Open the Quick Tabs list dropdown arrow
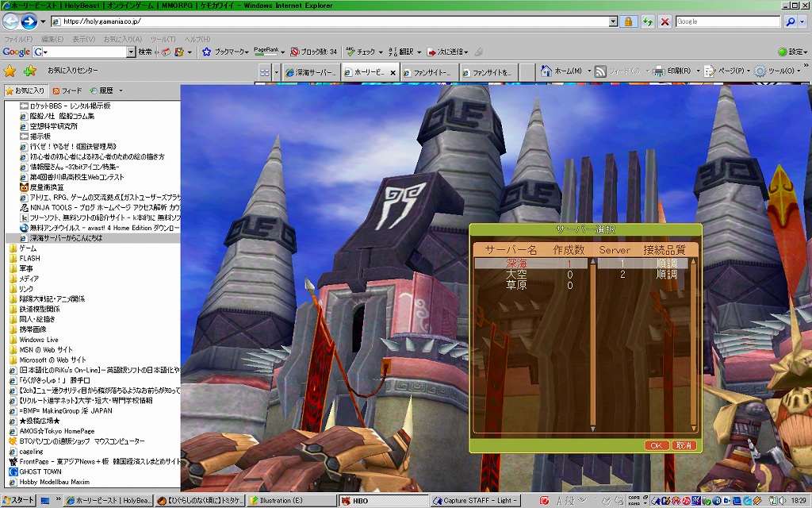 point(277,72)
